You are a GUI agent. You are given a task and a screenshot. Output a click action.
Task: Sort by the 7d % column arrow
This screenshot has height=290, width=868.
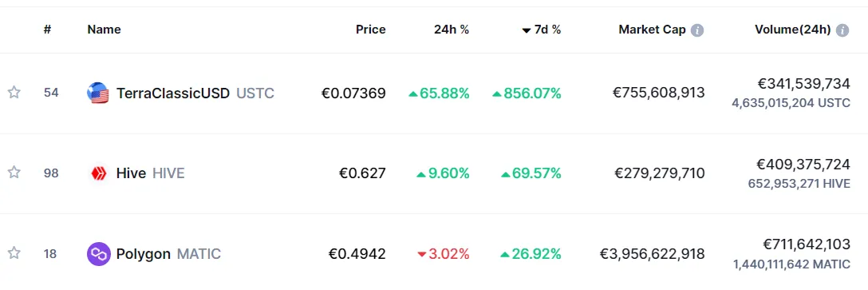[526, 30]
